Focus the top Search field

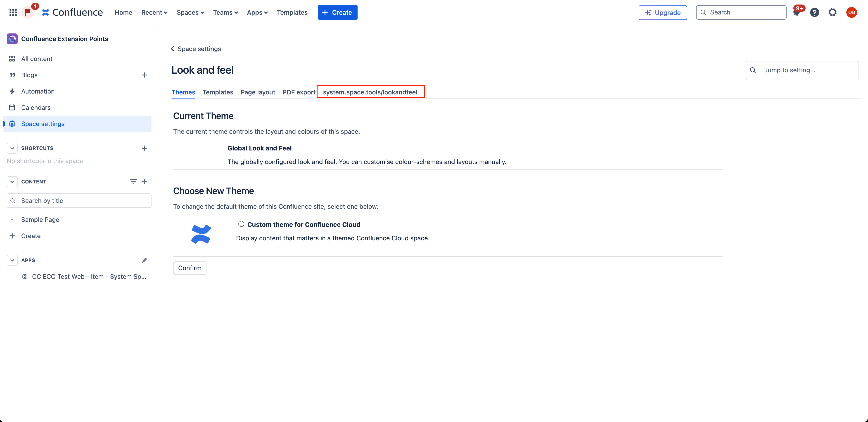[741, 12]
